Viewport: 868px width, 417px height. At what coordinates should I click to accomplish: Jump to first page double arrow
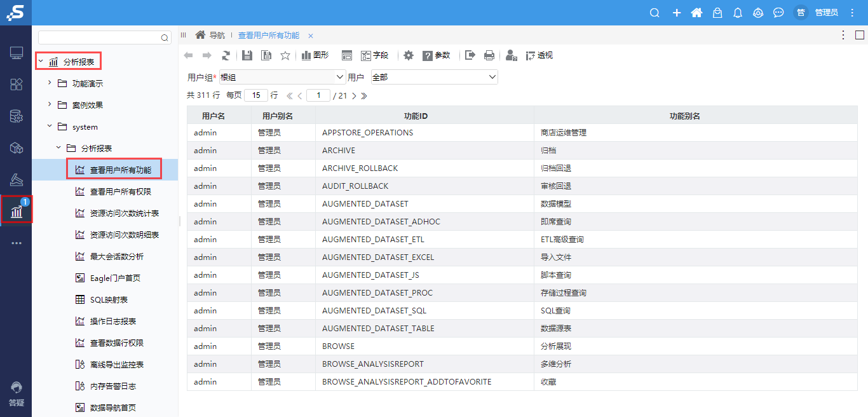290,96
